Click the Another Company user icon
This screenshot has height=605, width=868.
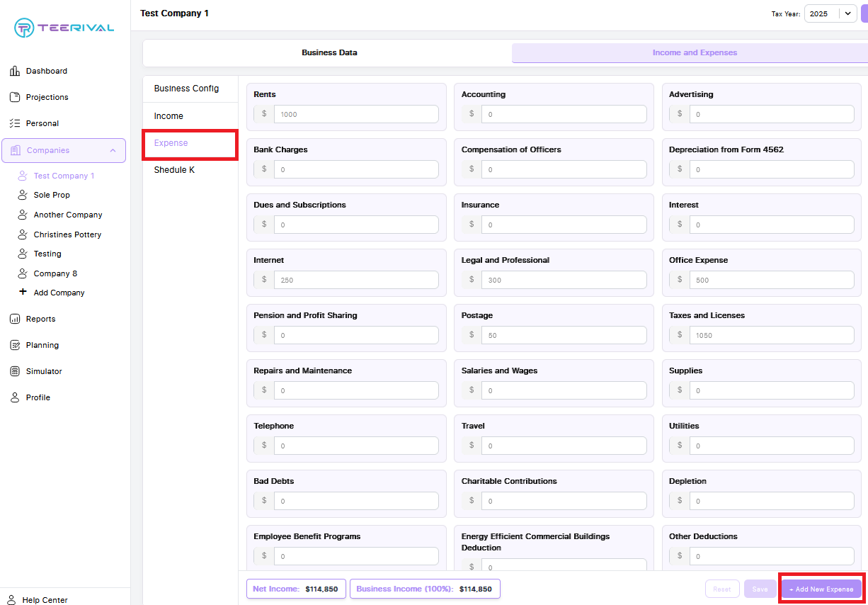click(x=23, y=215)
